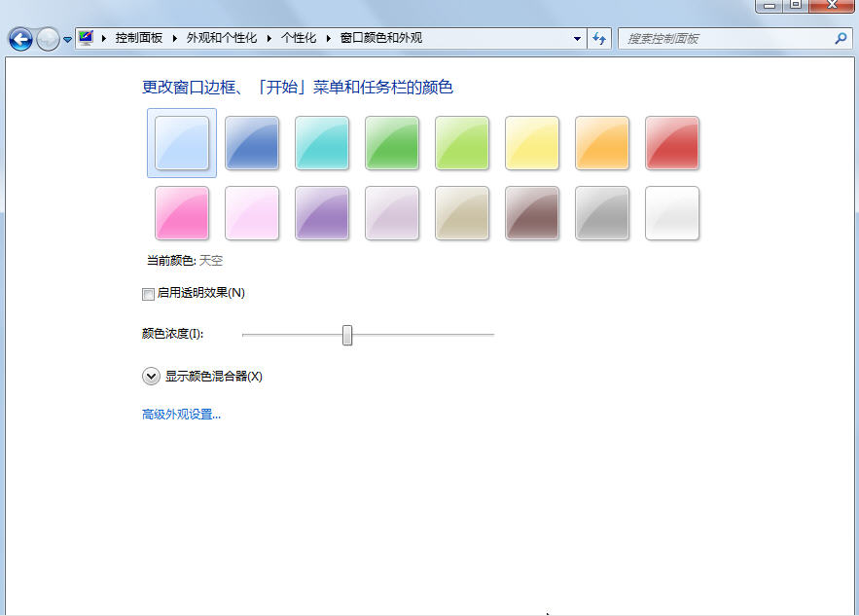Adjust the 颜色浓度 slider handle

pyautogui.click(x=347, y=335)
